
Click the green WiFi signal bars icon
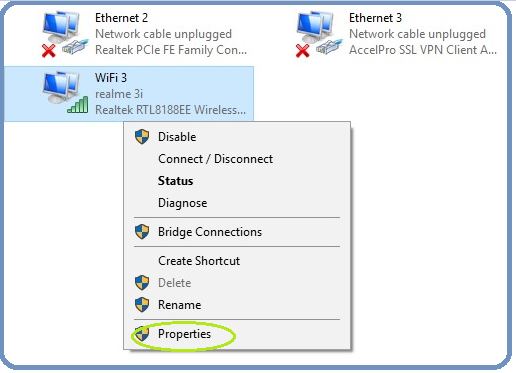(x=78, y=105)
